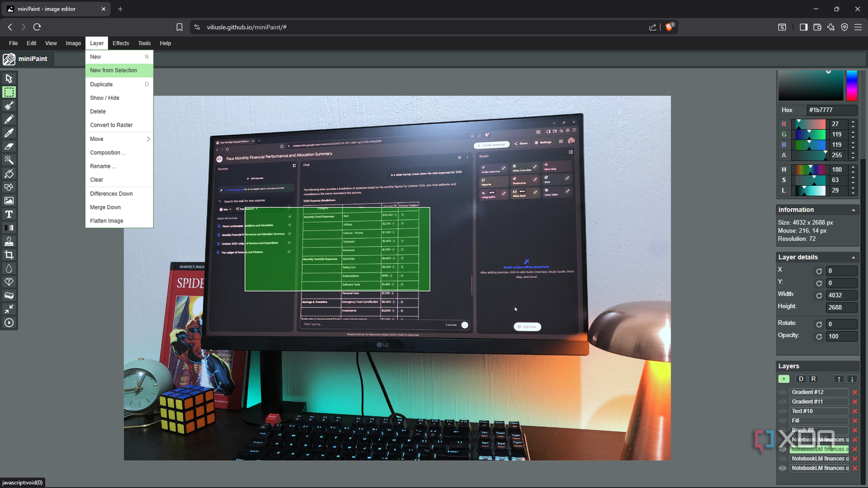
Task: Toggle visibility of Text #10 layer
Action: pos(782,411)
